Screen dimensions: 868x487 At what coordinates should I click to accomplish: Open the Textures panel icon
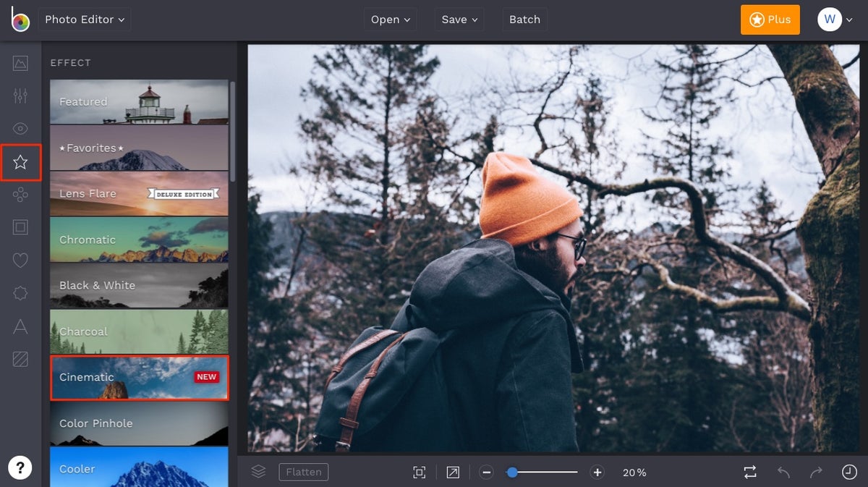[x=20, y=358]
